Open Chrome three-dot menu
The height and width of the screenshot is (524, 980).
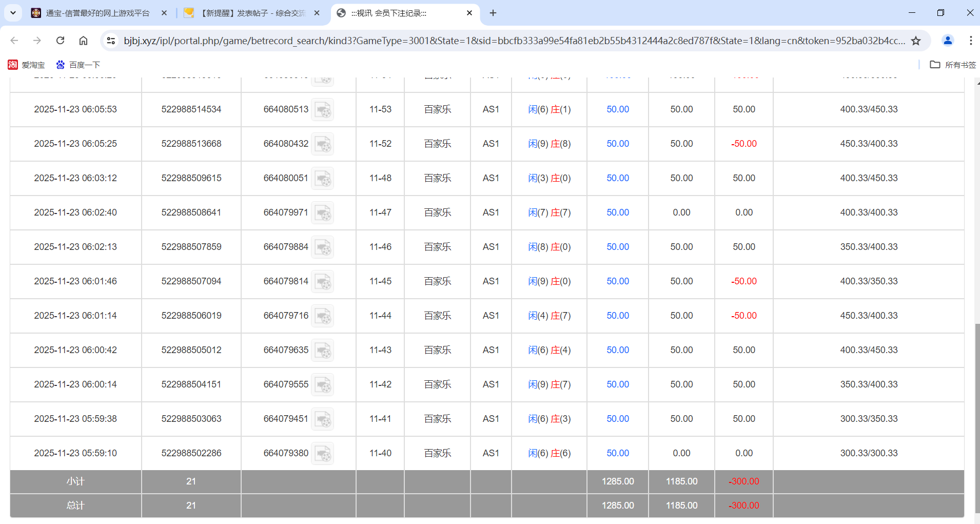971,40
